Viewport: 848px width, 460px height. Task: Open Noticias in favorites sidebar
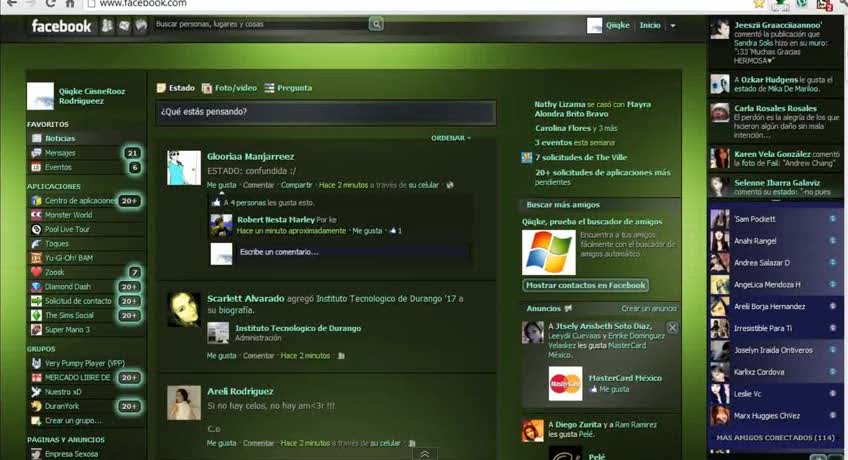(60, 138)
